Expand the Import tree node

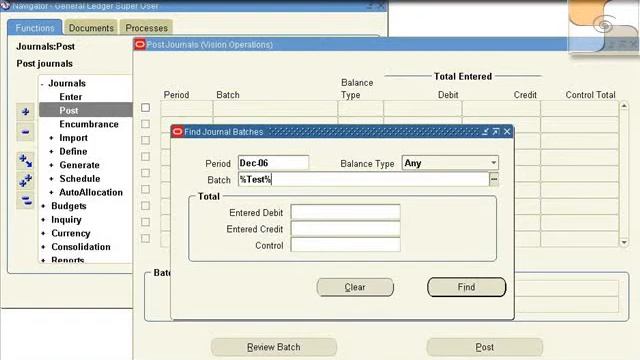(51, 138)
